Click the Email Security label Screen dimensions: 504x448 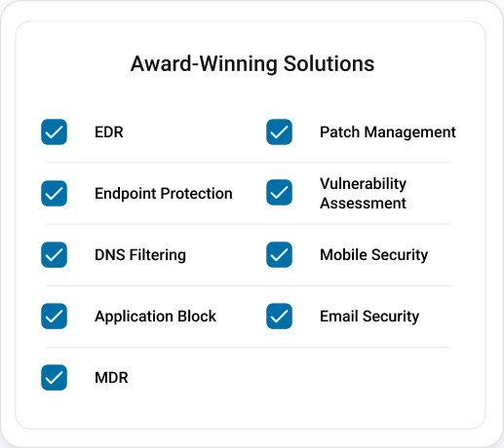(x=369, y=317)
